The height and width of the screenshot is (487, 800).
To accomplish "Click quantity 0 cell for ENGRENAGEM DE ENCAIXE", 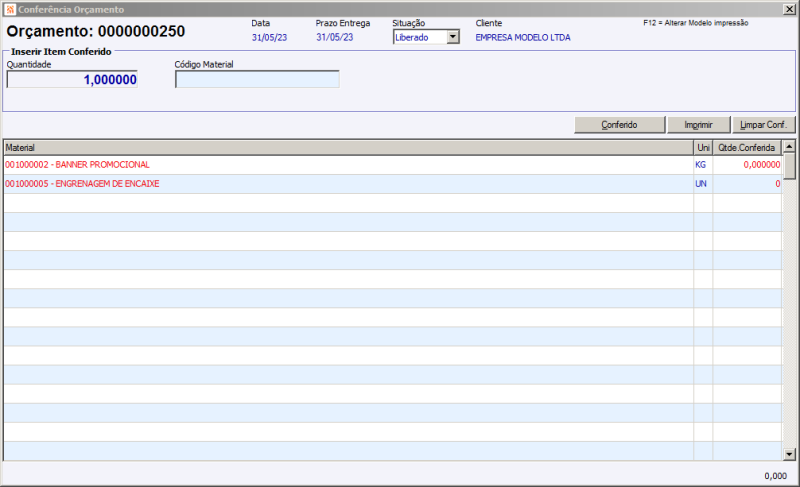I will pos(747,184).
